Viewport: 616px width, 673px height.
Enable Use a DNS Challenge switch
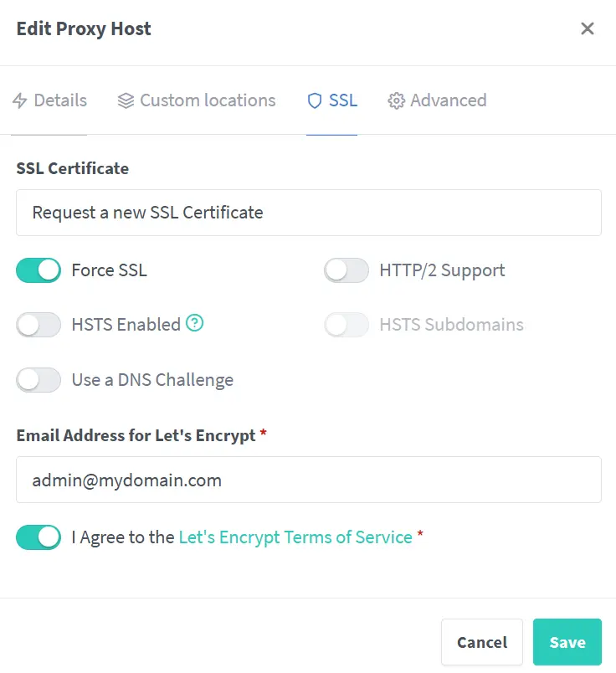click(38, 380)
